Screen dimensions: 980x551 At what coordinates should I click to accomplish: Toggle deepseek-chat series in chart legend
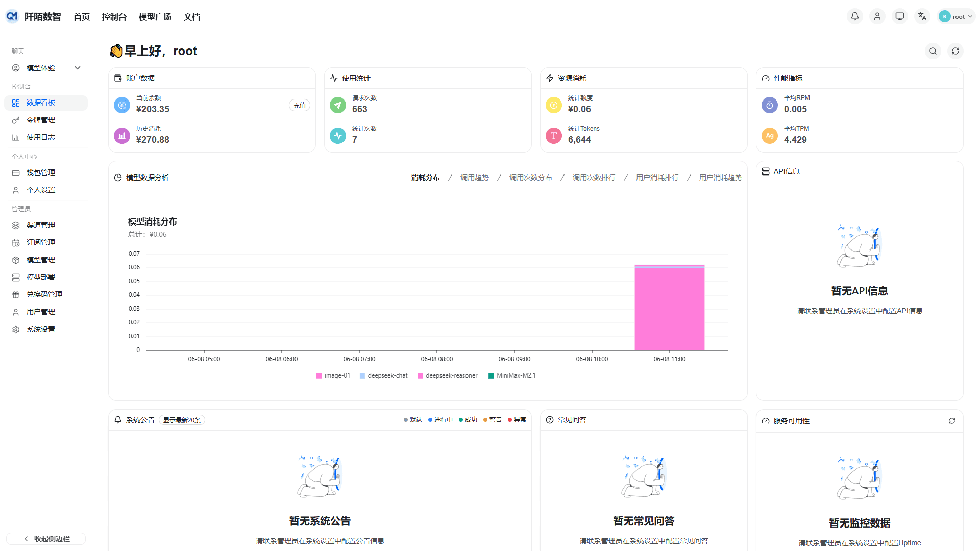tap(384, 375)
